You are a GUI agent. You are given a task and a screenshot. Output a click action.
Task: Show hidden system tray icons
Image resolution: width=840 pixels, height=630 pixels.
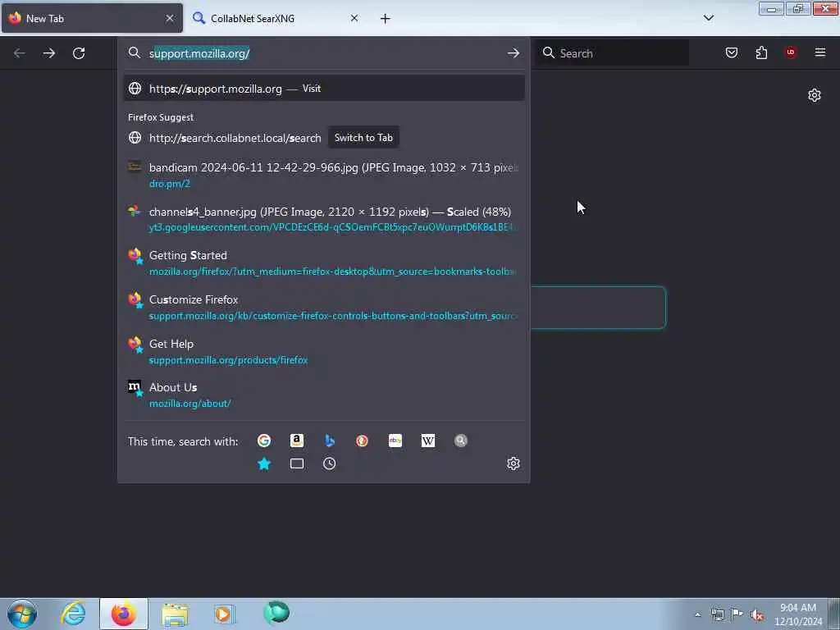(x=697, y=614)
